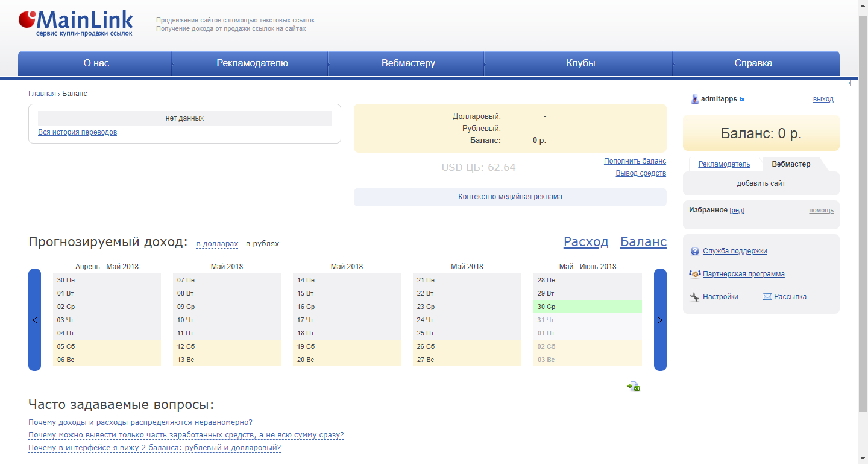Click the wrench settings icon
The width and height of the screenshot is (868, 464).
(695, 297)
